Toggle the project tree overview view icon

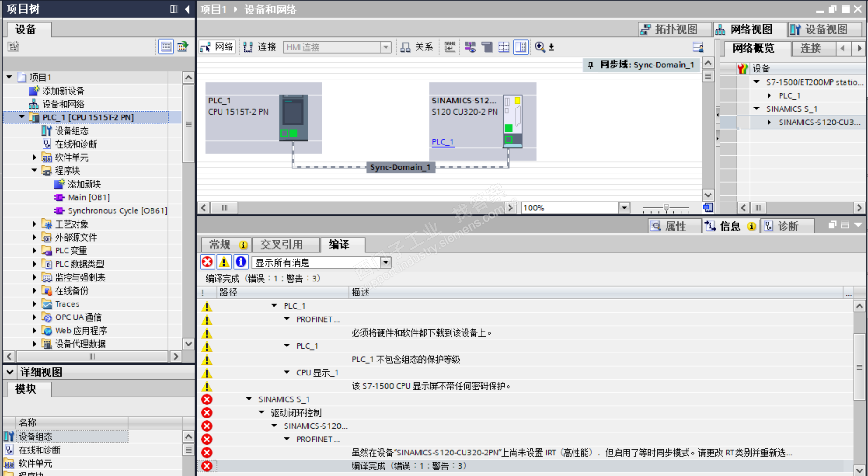coord(166,47)
